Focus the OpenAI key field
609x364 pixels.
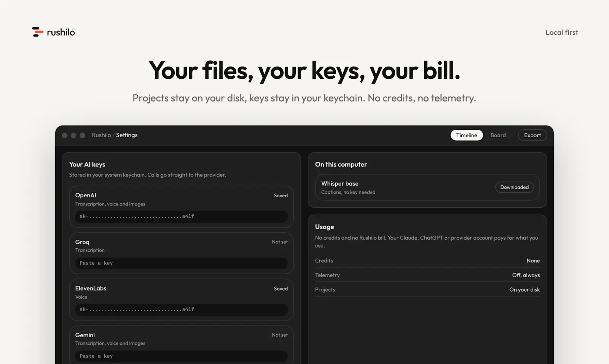click(181, 216)
